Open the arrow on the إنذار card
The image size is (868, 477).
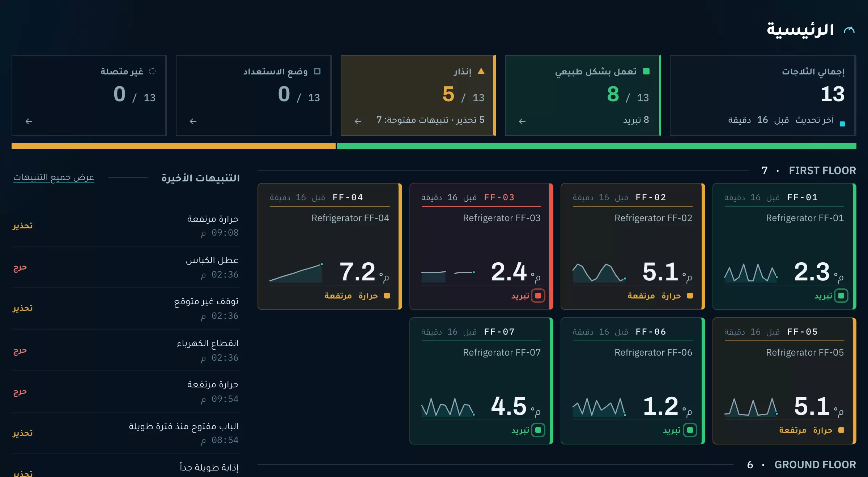358,121
